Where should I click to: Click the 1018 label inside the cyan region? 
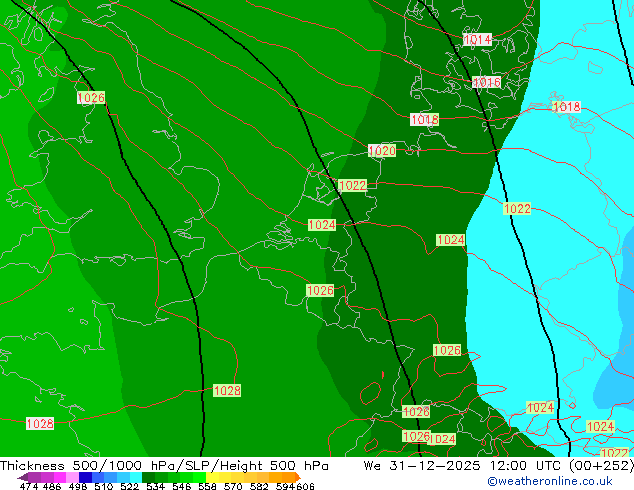pyautogui.click(x=566, y=107)
